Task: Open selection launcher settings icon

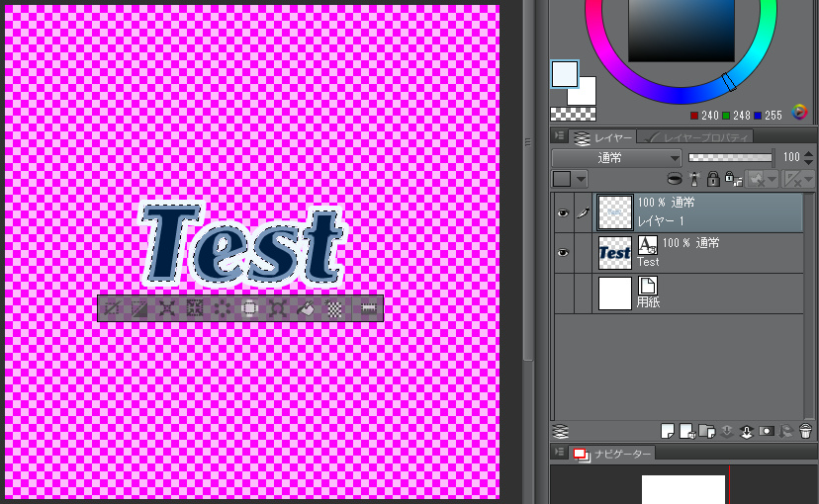Action: (368, 309)
